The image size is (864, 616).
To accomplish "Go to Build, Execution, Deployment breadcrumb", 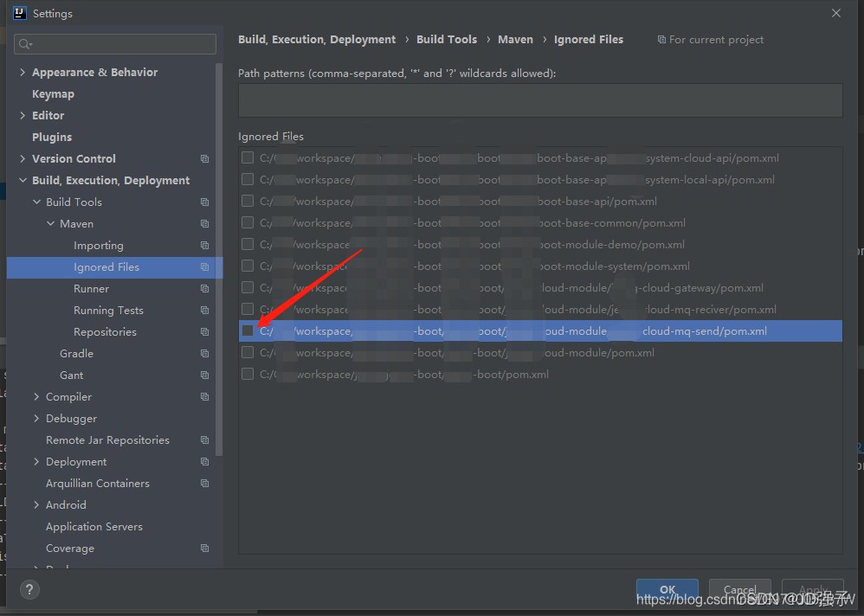I will (317, 40).
